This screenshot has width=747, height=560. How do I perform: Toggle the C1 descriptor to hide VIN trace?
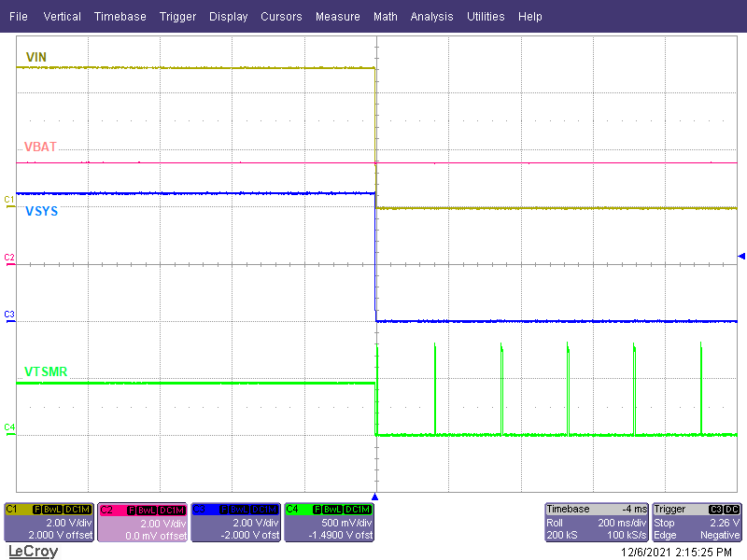pyautogui.click(x=49, y=520)
